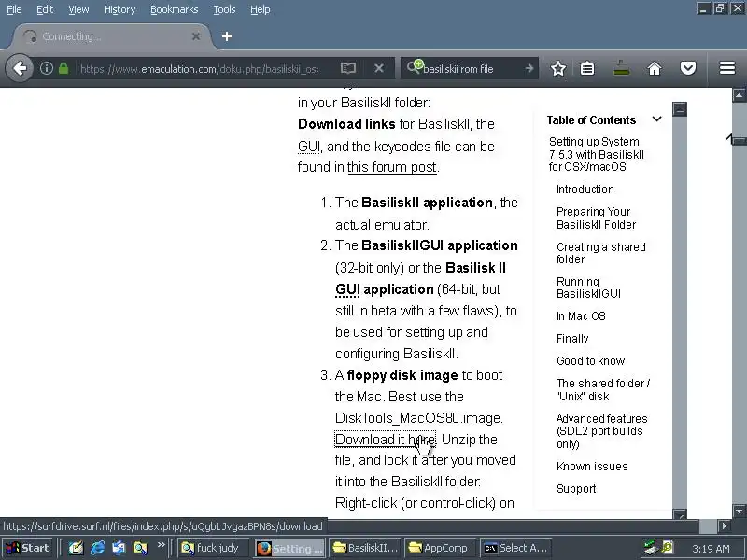Open the Firefox hamburger menu
747x560 pixels.
[x=727, y=68]
